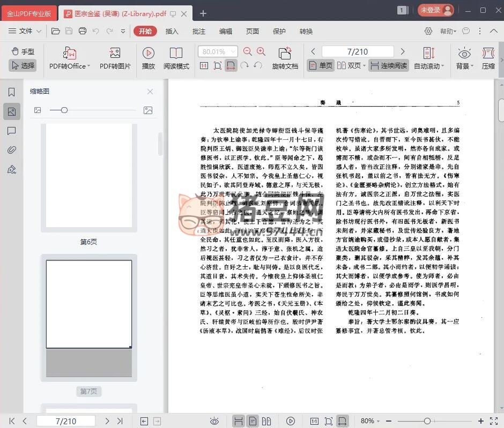Click the print icon in top toolbar
Screen dimensions: 504x428
[83, 31]
